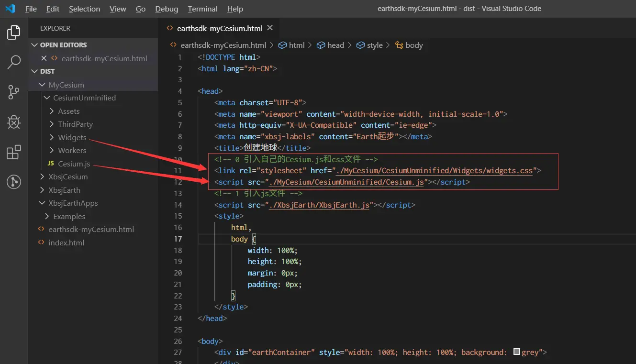Open the Help menu
This screenshot has height=364, width=636.
235,9
